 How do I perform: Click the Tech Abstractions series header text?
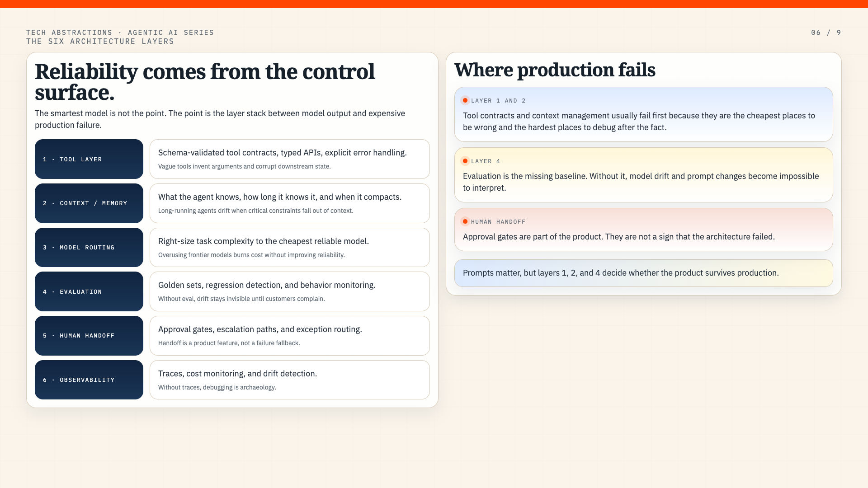(x=120, y=33)
